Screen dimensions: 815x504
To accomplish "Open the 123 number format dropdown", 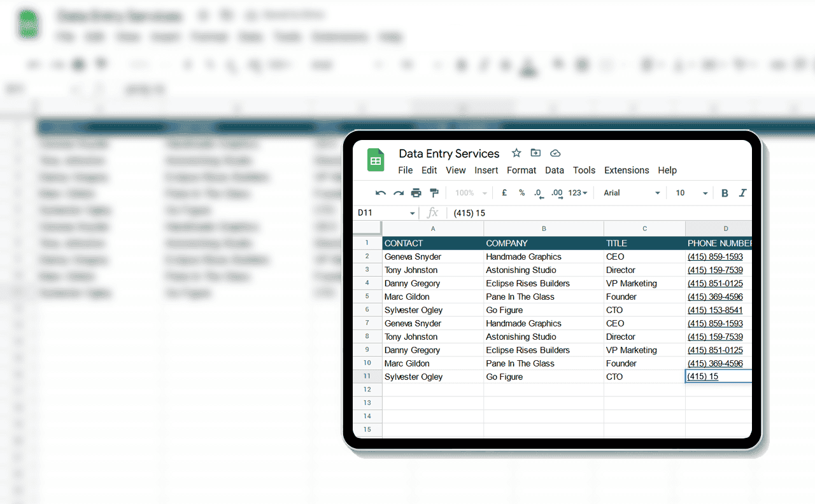I will coord(578,193).
